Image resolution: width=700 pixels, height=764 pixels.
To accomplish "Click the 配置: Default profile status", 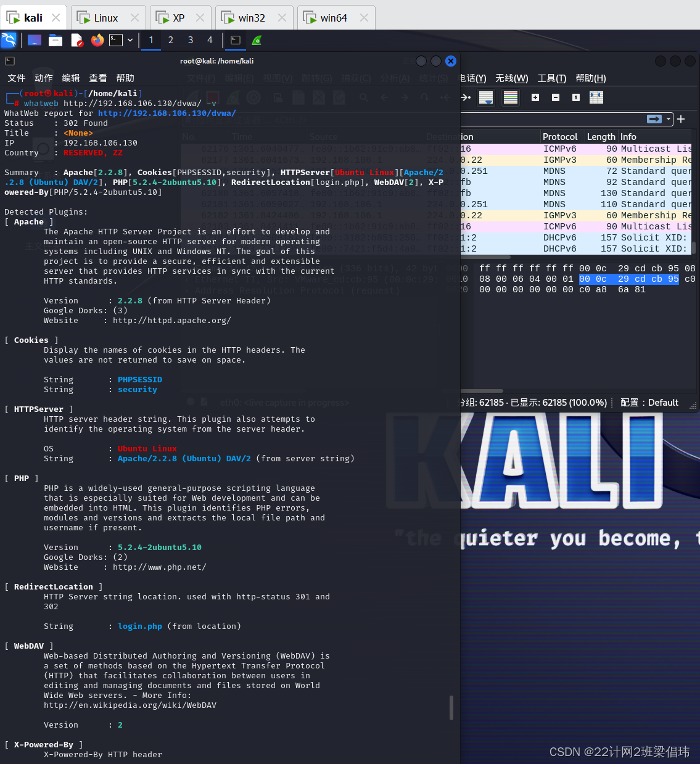I will pyautogui.click(x=649, y=403).
